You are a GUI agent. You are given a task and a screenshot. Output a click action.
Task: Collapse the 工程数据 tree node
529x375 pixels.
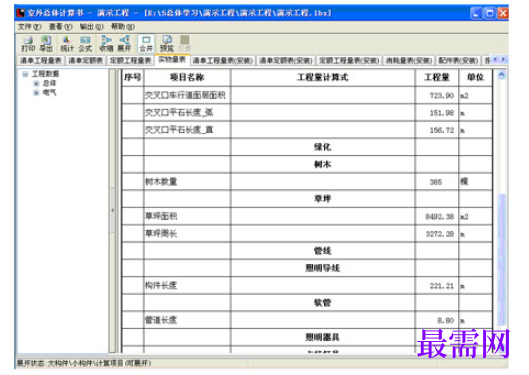[x=25, y=74]
